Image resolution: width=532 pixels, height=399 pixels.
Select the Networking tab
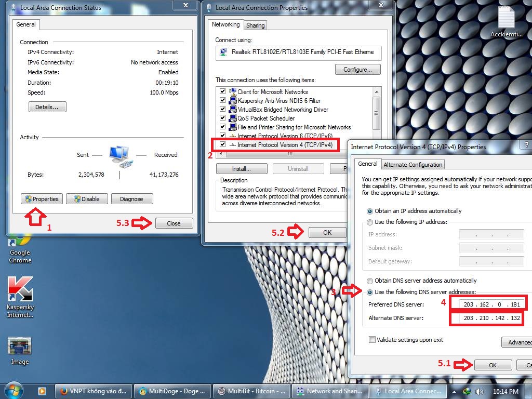[225, 24]
